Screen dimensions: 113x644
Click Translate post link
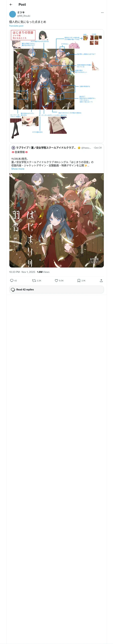pos(16,26)
